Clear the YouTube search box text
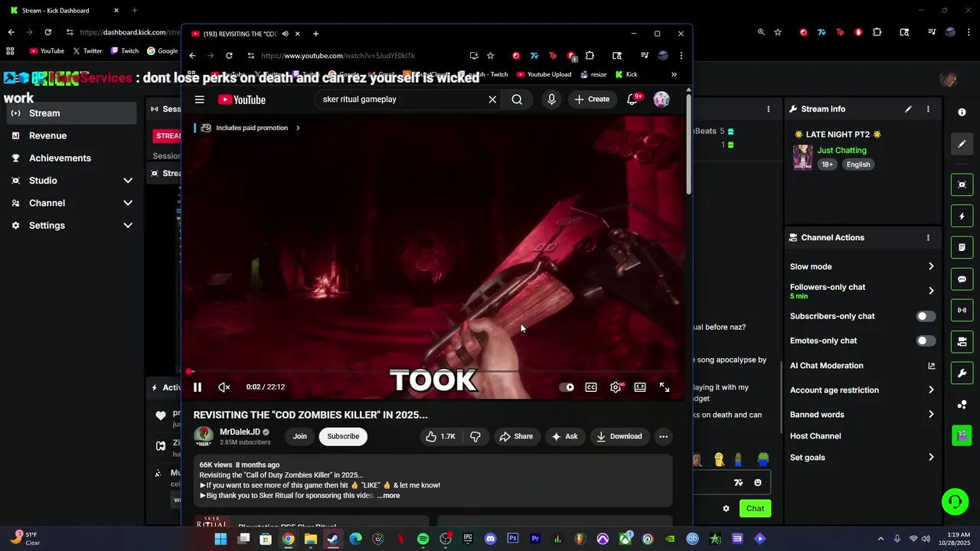This screenshot has height=551, width=980. tap(492, 99)
